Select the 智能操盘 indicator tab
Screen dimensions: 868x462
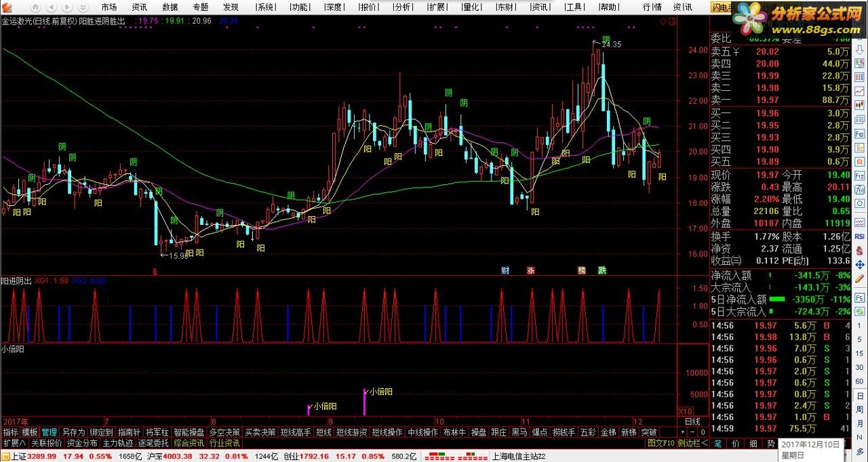point(189,432)
